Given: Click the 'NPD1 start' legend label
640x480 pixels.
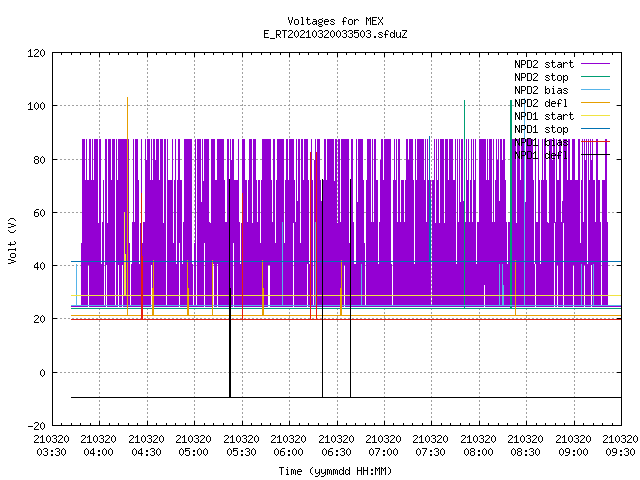Looking at the screenshot, I should coord(544,116).
